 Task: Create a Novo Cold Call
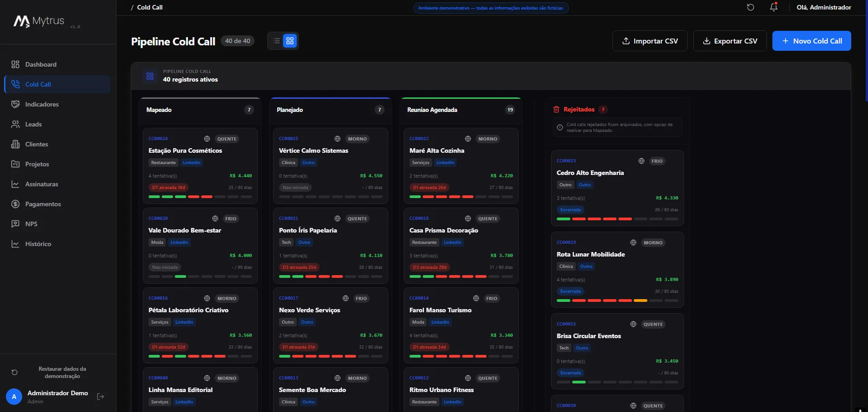tap(811, 41)
